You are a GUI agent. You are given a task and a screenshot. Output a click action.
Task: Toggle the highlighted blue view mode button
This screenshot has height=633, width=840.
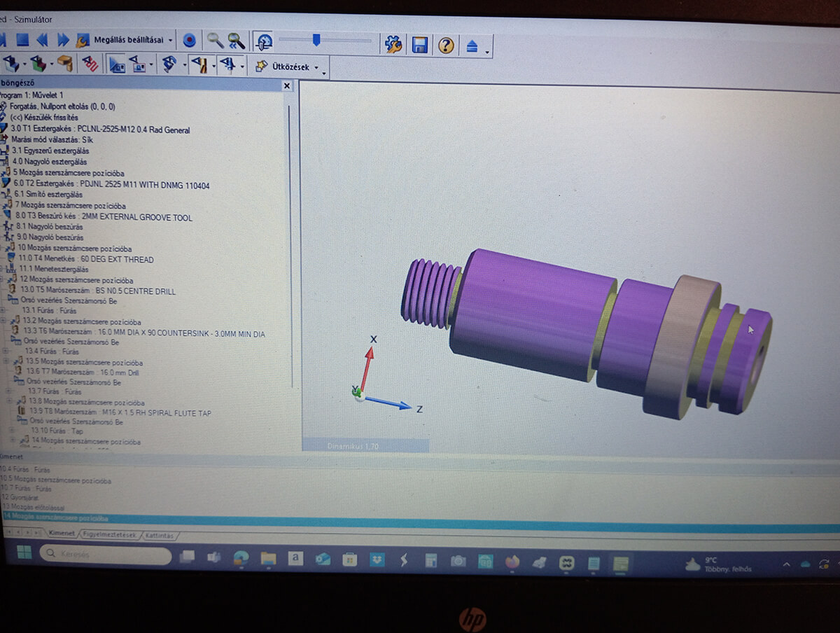(116, 65)
